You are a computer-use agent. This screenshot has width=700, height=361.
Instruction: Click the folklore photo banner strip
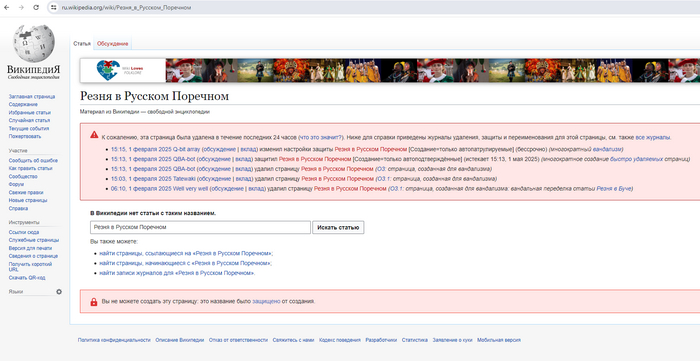[x=433, y=71]
